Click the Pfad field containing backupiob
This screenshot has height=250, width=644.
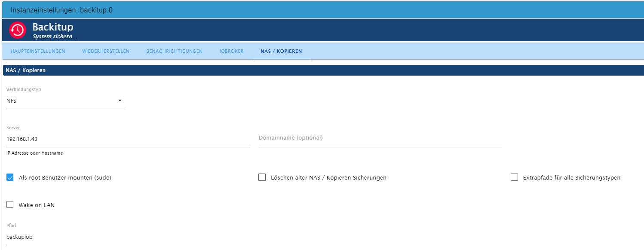point(325,237)
